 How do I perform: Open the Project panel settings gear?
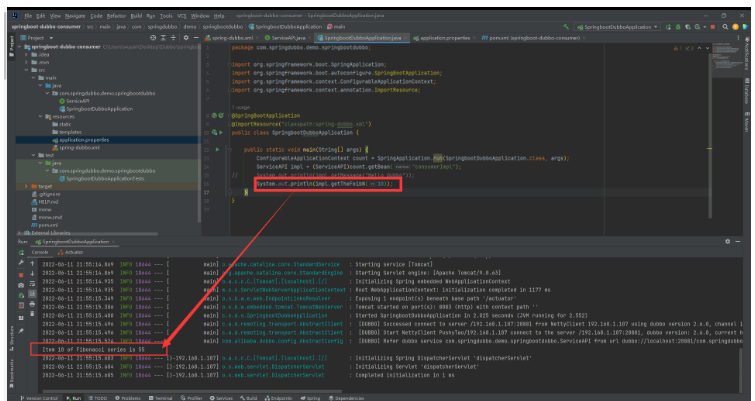pyautogui.click(x=184, y=37)
